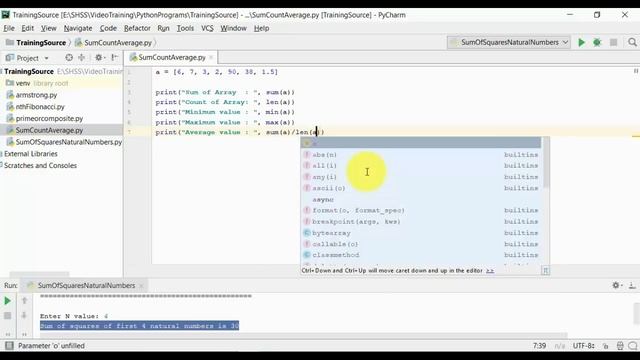Choose async keyword from completion list
This screenshot has width=640, height=360.
(420, 200)
